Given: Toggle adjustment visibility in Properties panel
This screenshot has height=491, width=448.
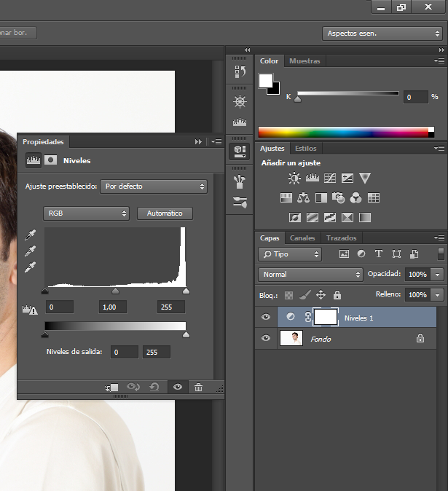Looking at the screenshot, I should (178, 387).
